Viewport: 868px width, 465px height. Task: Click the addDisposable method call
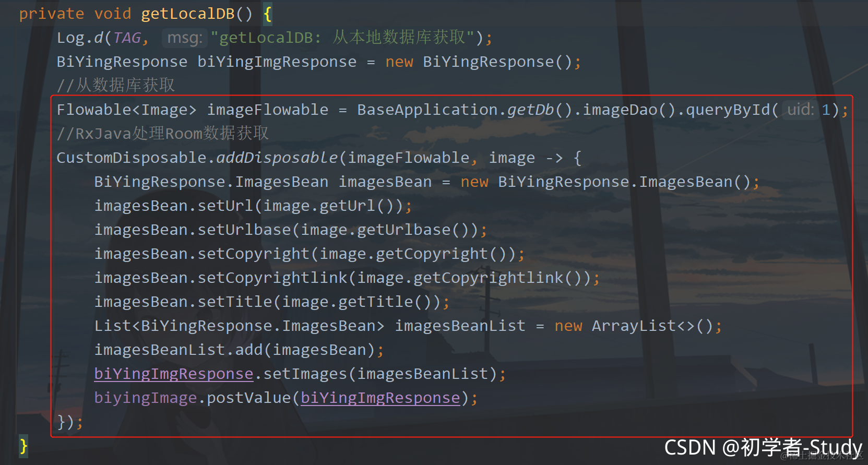click(x=277, y=158)
